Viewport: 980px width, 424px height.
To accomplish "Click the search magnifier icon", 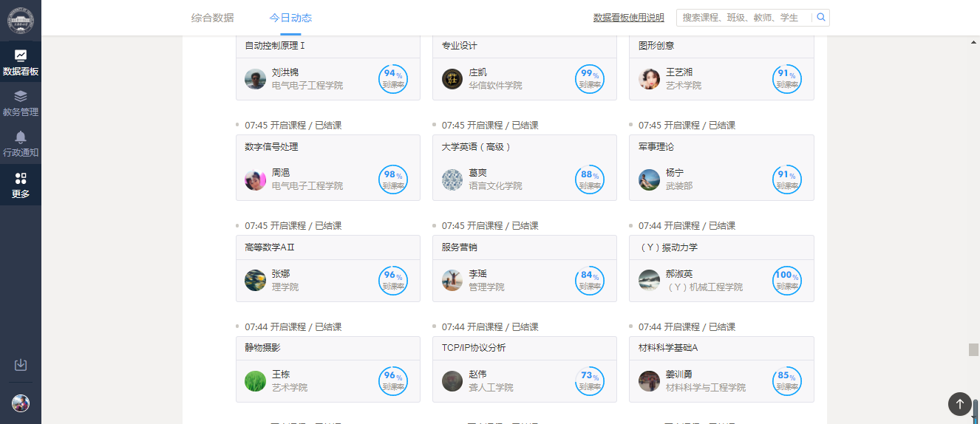I will click(x=821, y=17).
